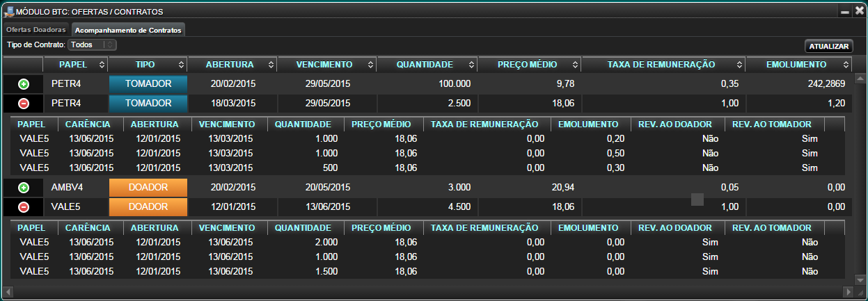The width and height of the screenshot is (868, 301).
Task: Close the Módulo BTC window
Action: click(859, 11)
